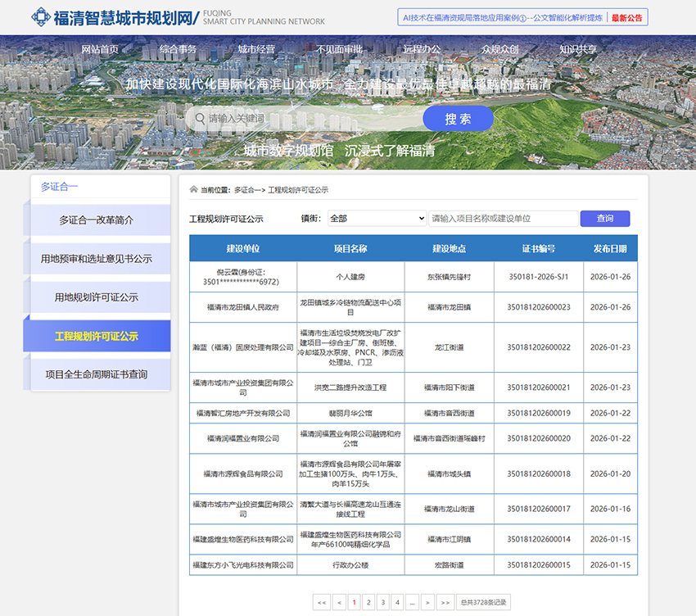Image resolution: width=696 pixels, height=616 pixels.
Task: Open the 不见面审批 navigation menu item
Action: [339, 49]
